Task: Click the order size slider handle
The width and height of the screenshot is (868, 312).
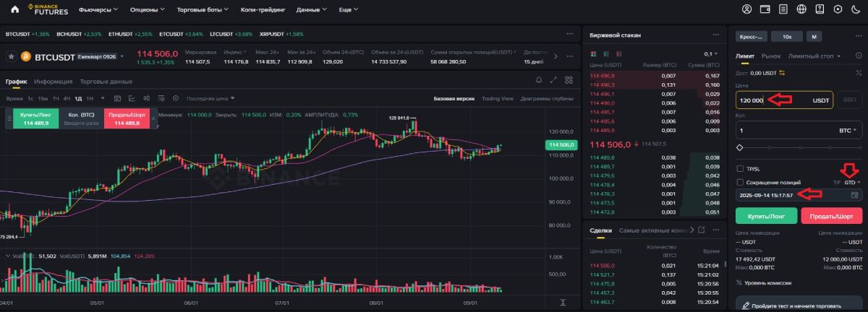Action: tap(740, 147)
